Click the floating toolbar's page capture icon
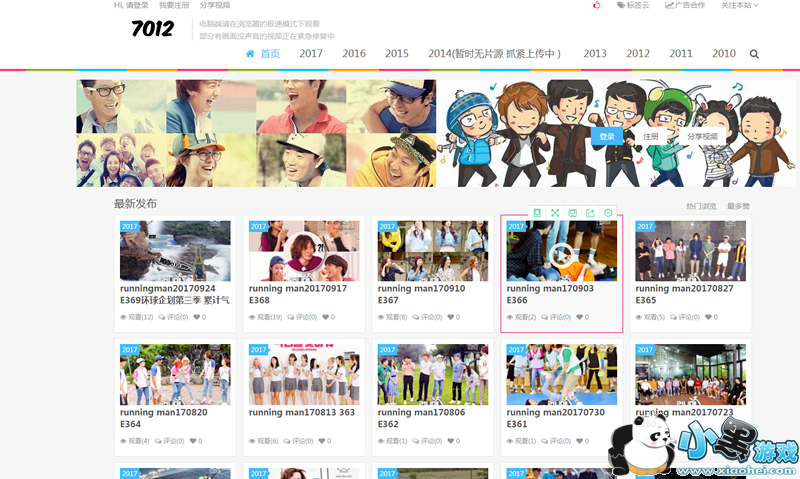800x479 pixels. pyautogui.click(x=537, y=213)
